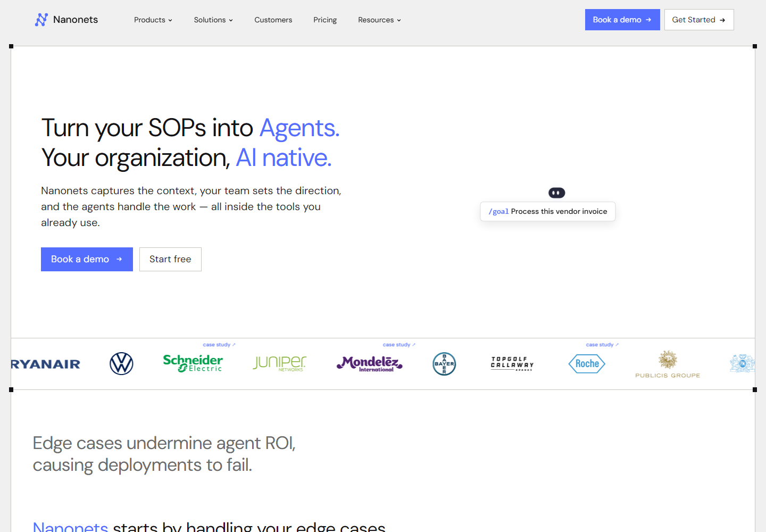Click the Publicis Groupe logo
The image size is (766, 532).
[668, 364]
